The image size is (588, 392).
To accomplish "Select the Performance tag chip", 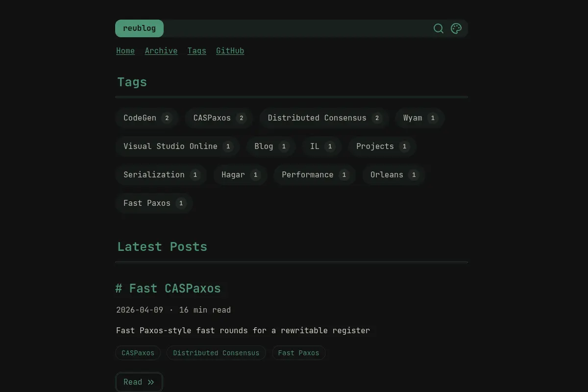I will pyautogui.click(x=315, y=175).
